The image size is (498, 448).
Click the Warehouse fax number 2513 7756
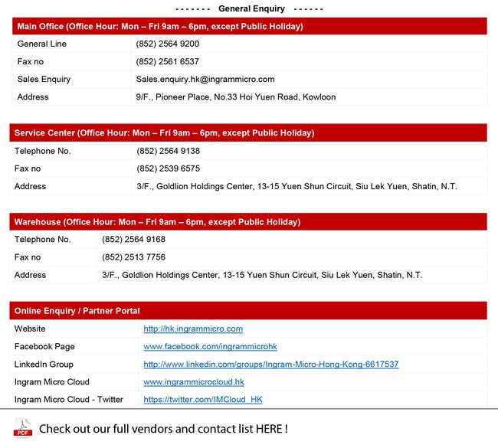tap(133, 257)
